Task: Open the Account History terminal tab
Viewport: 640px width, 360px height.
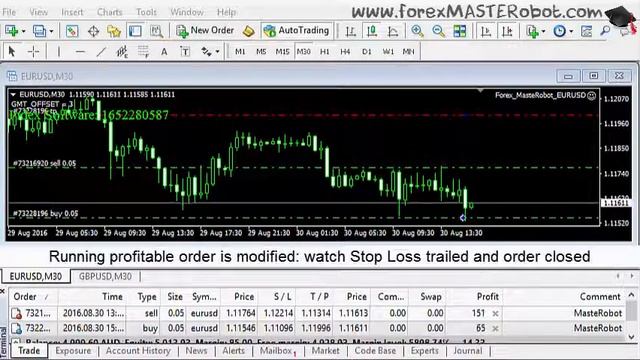Action: (138, 351)
